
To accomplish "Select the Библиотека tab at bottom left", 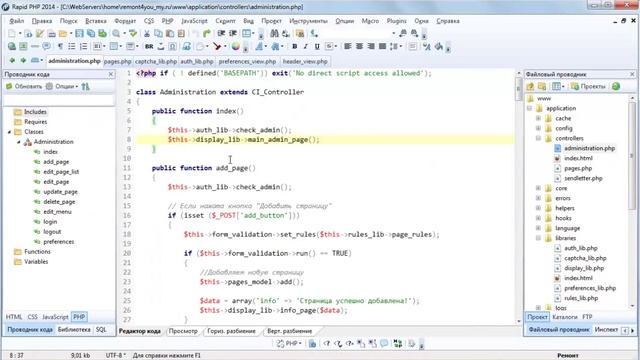I will pos(74,329).
